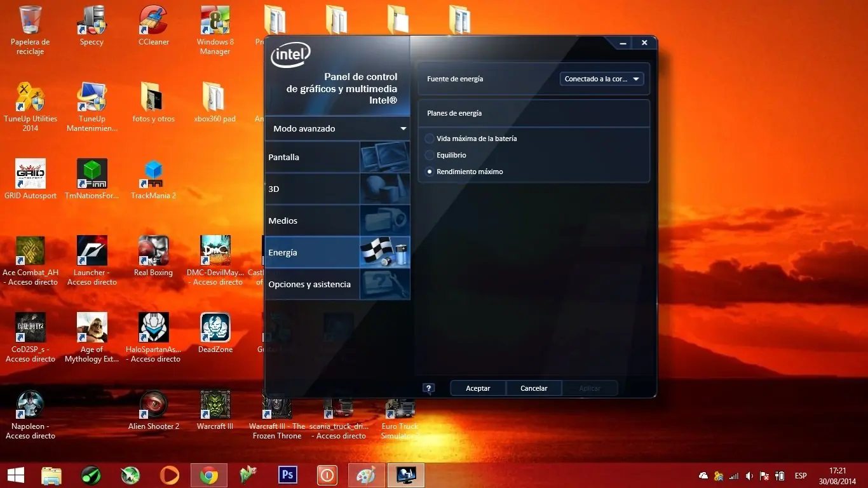
Task: Open Photoshop from the taskbar
Action: click(x=288, y=475)
